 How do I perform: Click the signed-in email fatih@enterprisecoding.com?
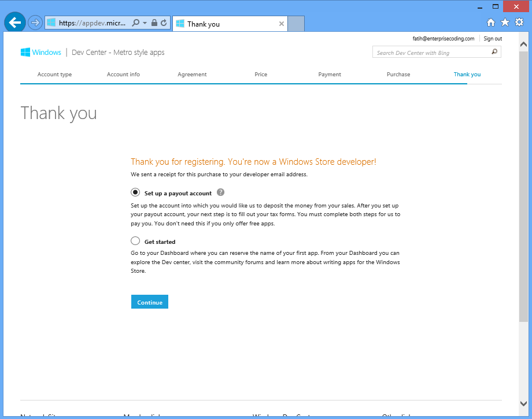click(444, 39)
